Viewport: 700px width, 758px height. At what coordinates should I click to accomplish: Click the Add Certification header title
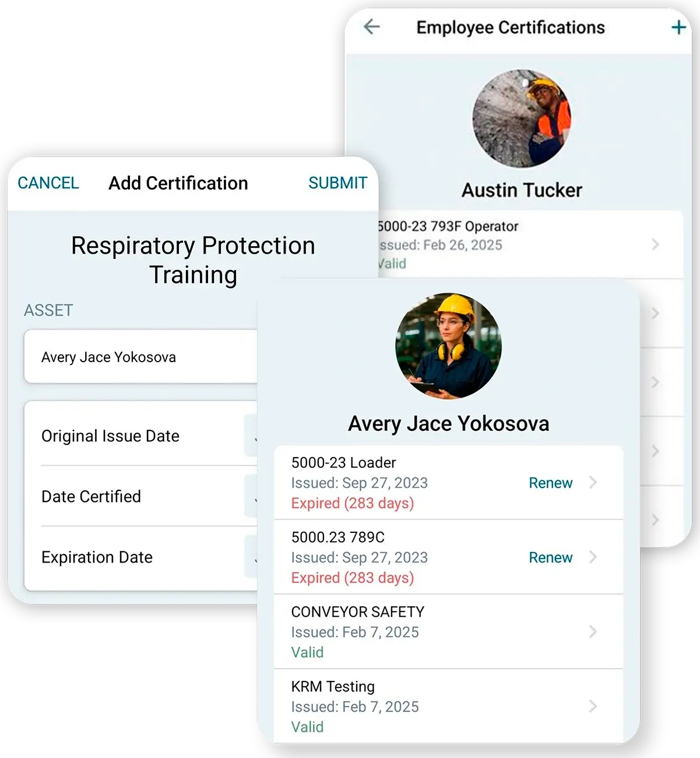pos(178,183)
